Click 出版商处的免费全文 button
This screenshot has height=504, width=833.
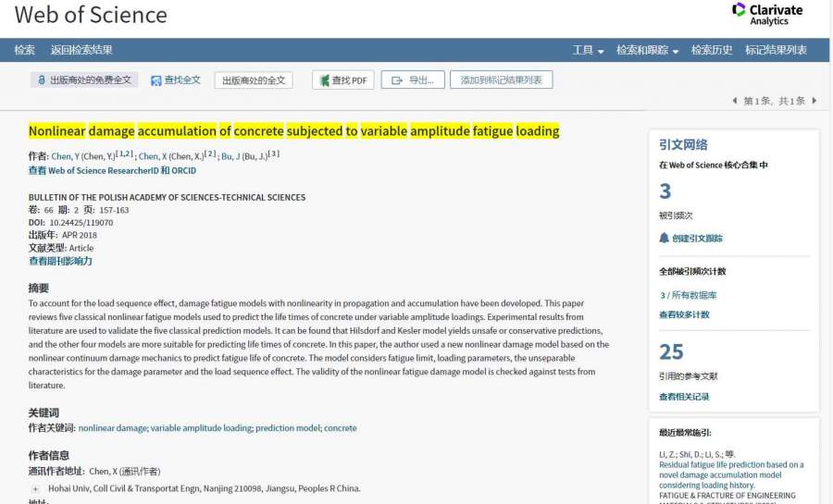tap(84, 80)
